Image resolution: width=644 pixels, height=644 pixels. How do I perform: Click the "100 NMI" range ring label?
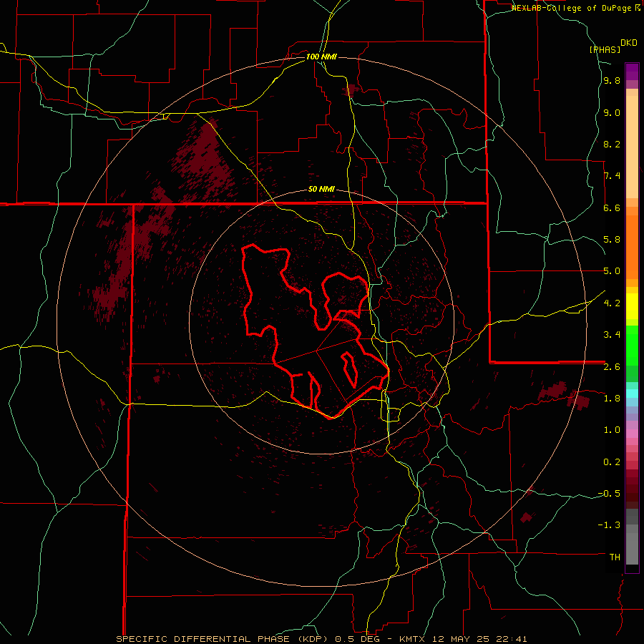(x=321, y=57)
